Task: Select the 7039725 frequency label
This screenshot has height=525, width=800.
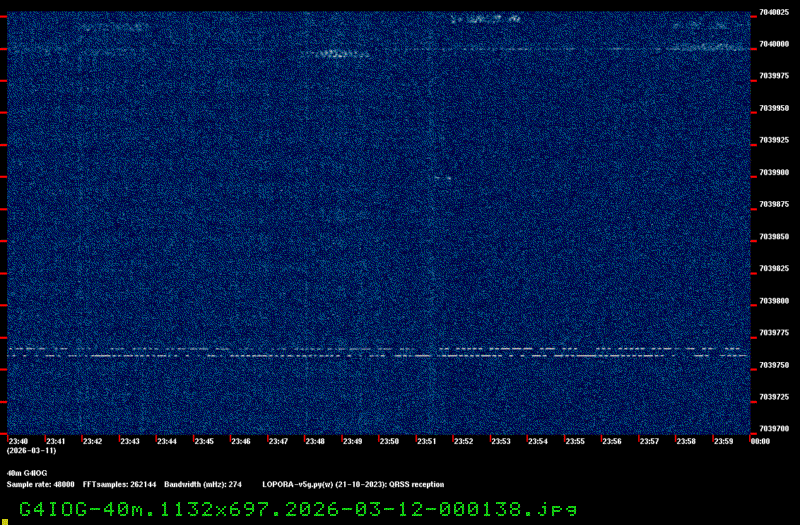Action: pos(774,397)
